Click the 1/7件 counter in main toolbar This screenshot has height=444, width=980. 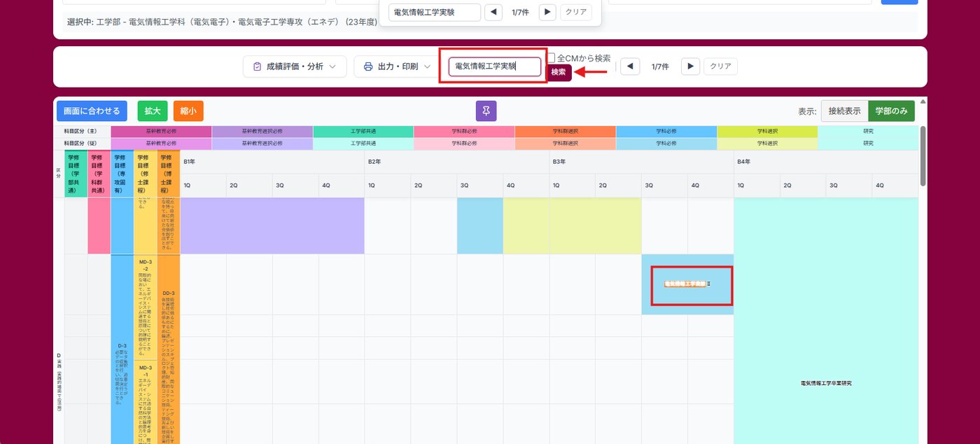pyautogui.click(x=660, y=67)
